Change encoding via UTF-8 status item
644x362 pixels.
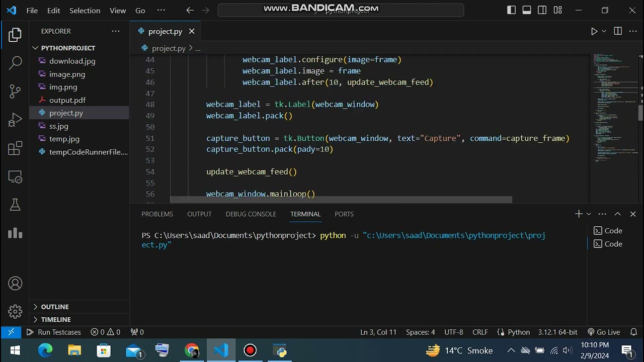coord(453,332)
